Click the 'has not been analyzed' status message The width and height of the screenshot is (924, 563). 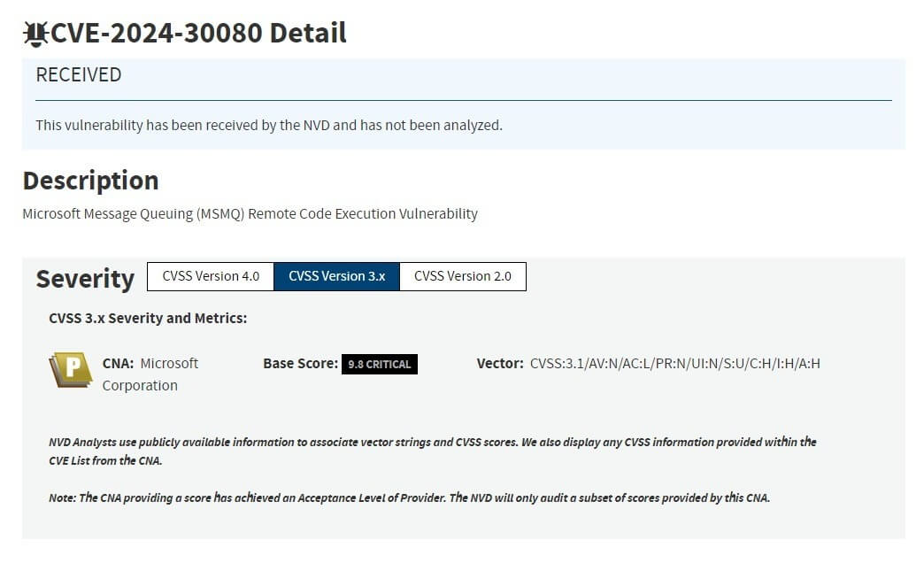tap(268, 125)
